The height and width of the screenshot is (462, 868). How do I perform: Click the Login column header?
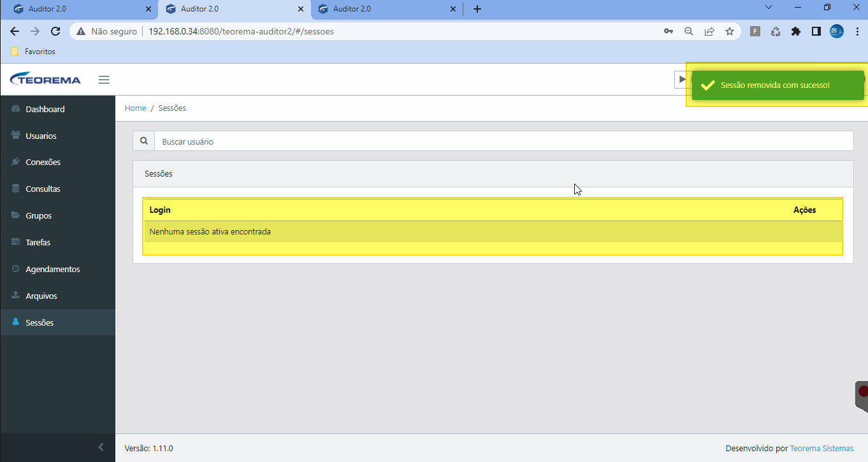click(160, 210)
